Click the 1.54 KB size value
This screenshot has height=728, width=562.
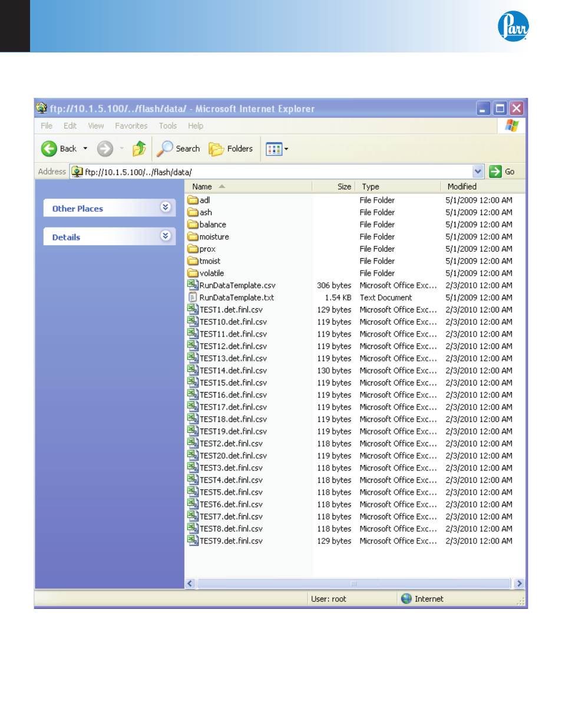(x=338, y=298)
